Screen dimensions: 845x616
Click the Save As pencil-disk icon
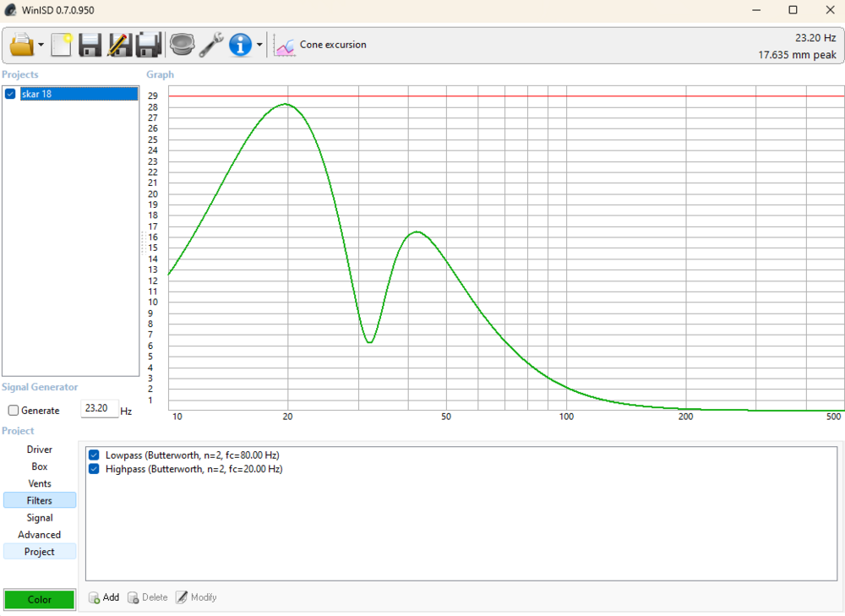(120, 45)
